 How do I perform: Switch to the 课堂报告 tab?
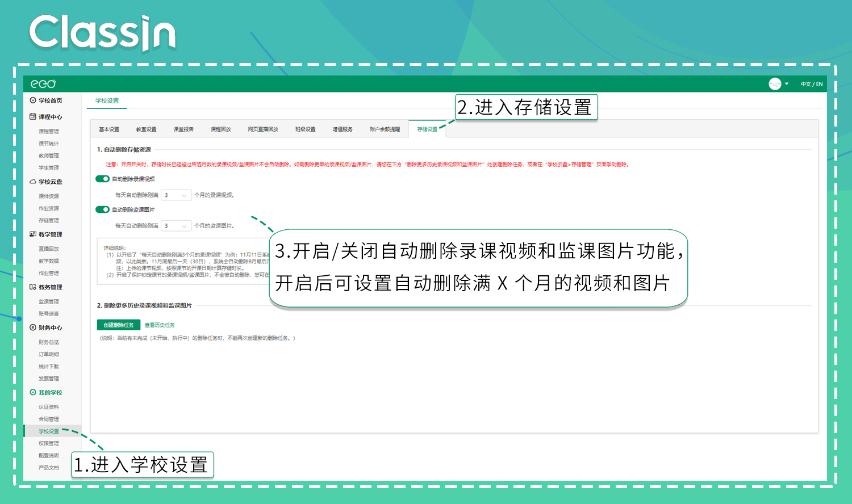click(x=183, y=129)
